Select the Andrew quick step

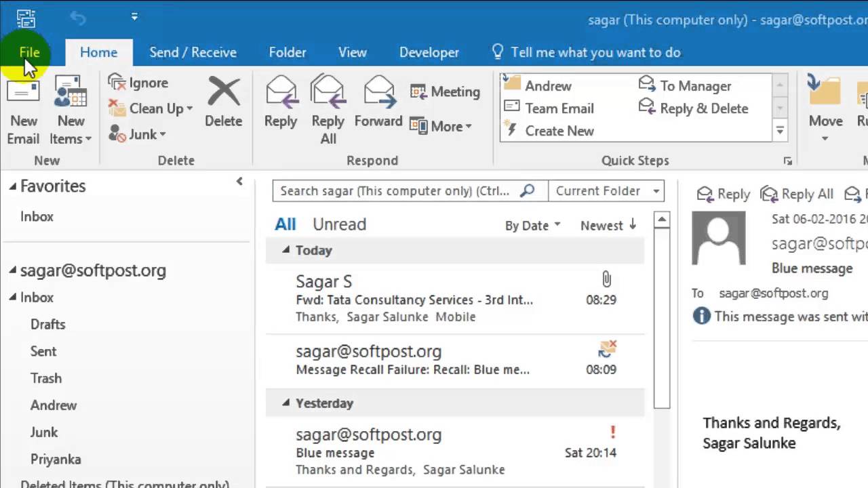pyautogui.click(x=539, y=85)
